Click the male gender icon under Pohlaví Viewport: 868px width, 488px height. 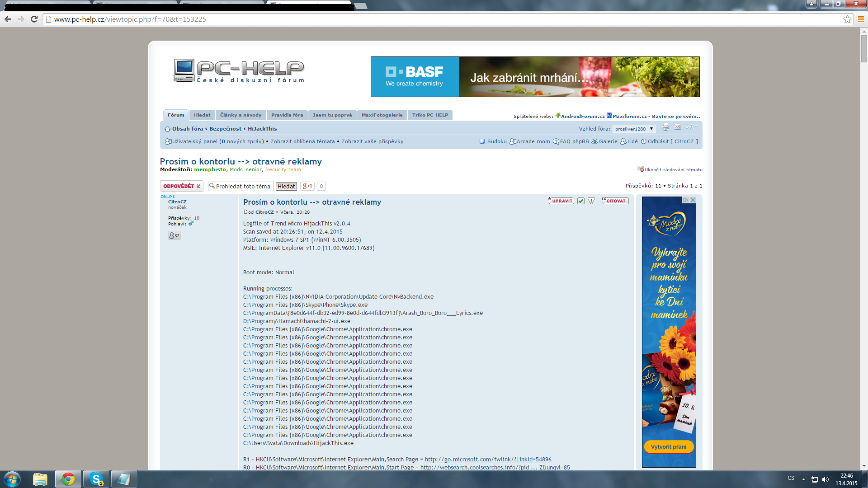[191, 223]
